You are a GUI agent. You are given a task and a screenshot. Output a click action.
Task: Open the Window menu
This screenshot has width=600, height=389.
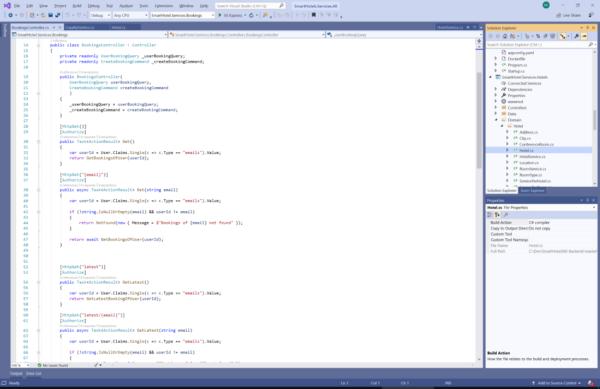click(x=186, y=6)
